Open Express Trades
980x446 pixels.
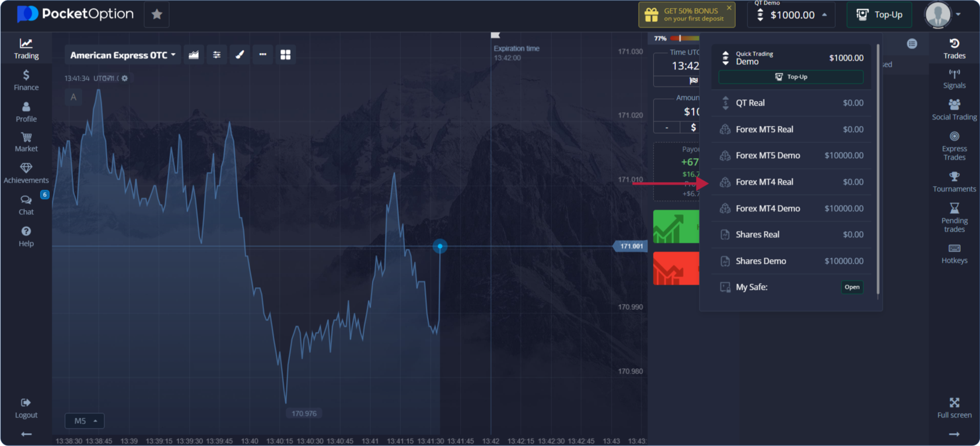pyautogui.click(x=954, y=146)
